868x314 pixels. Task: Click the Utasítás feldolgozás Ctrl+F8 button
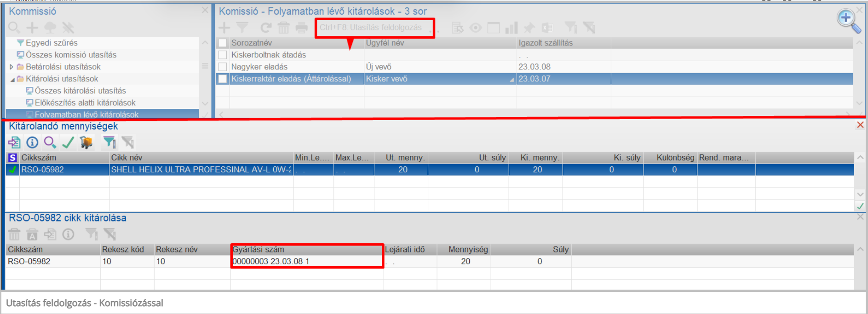point(371,28)
